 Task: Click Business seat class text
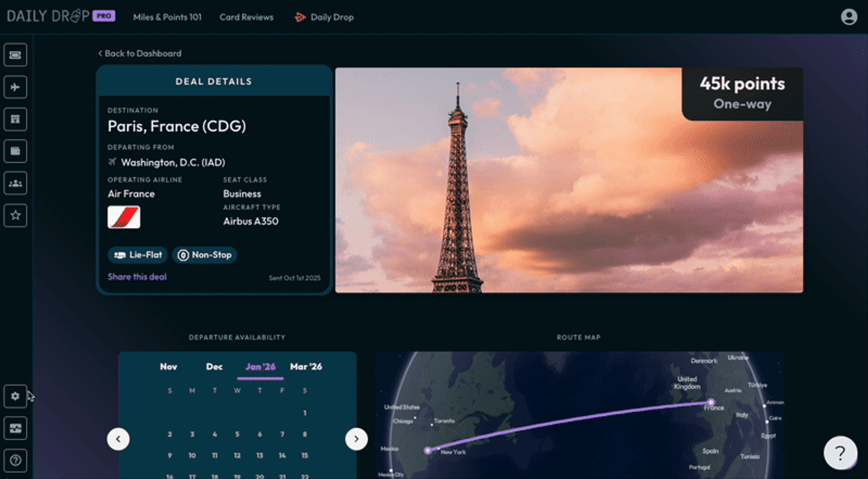(x=242, y=194)
